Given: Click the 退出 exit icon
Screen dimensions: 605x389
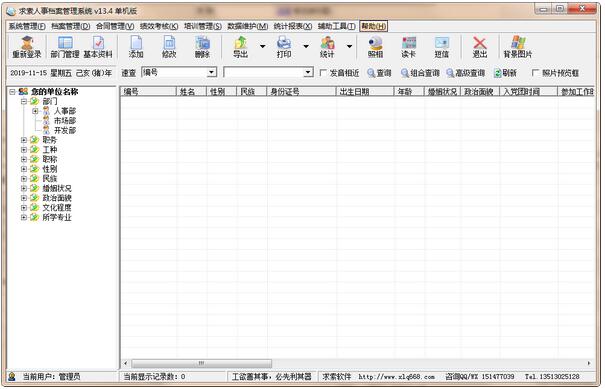Looking at the screenshot, I should (480, 47).
